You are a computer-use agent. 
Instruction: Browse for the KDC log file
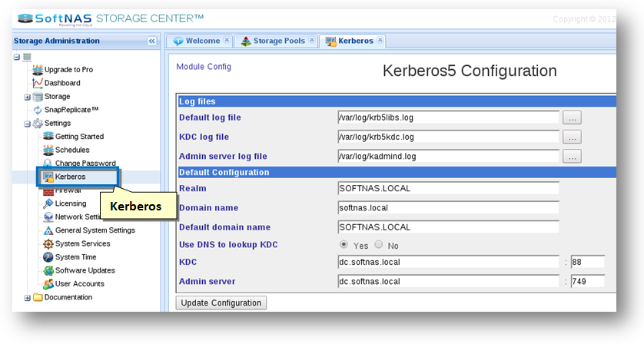tap(572, 137)
